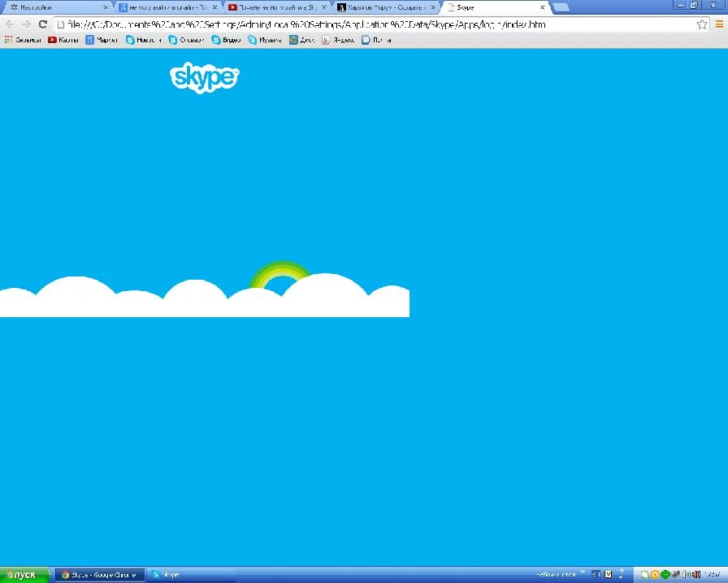Bookmark this page with the star icon
Image resolution: width=728 pixels, height=583 pixels.
[701, 24]
